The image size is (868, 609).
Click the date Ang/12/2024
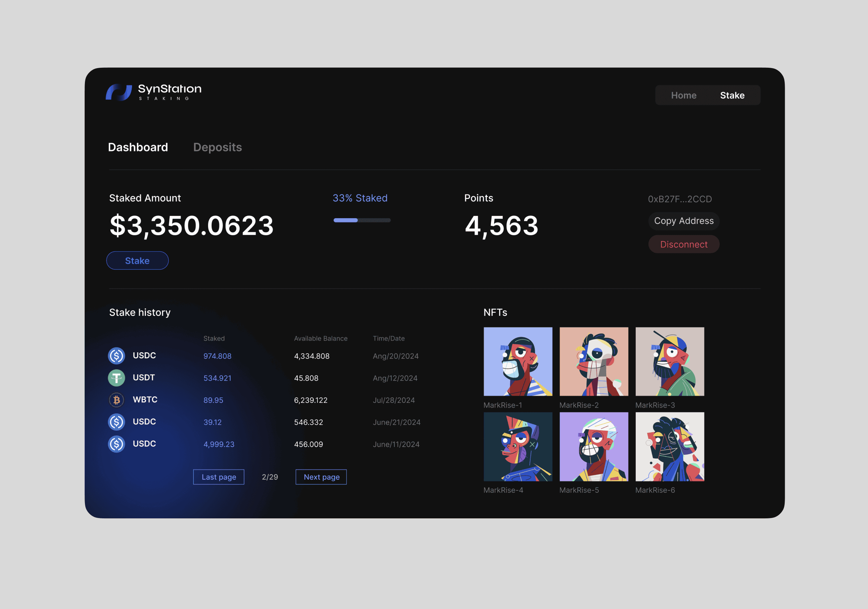coord(395,378)
